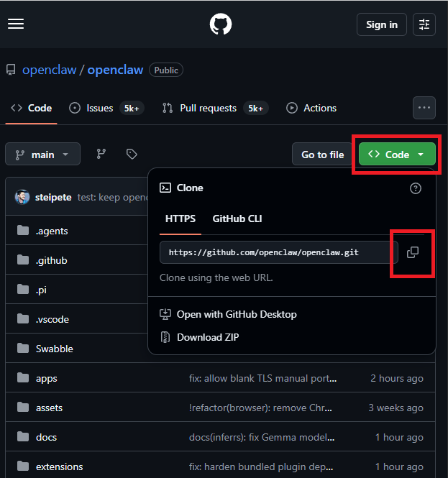This screenshot has width=448, height=478.
Task: Click the Sign in button
Action: tap(382, 24)
